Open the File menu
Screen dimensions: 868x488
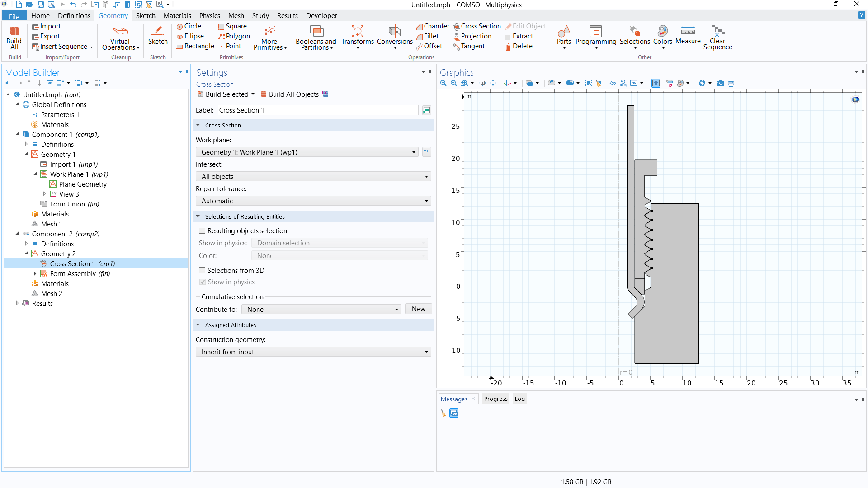tap(14, 16)
